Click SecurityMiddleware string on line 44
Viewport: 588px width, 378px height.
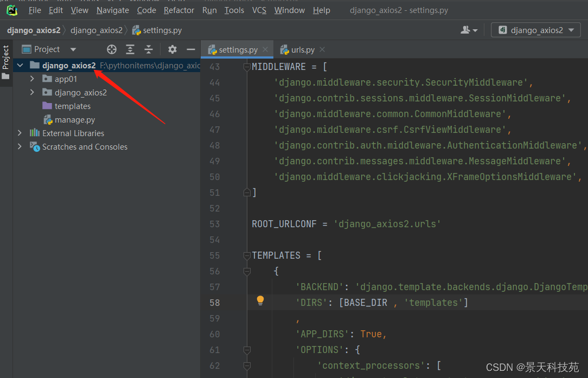pyautogui.click(x=401, y=82)
